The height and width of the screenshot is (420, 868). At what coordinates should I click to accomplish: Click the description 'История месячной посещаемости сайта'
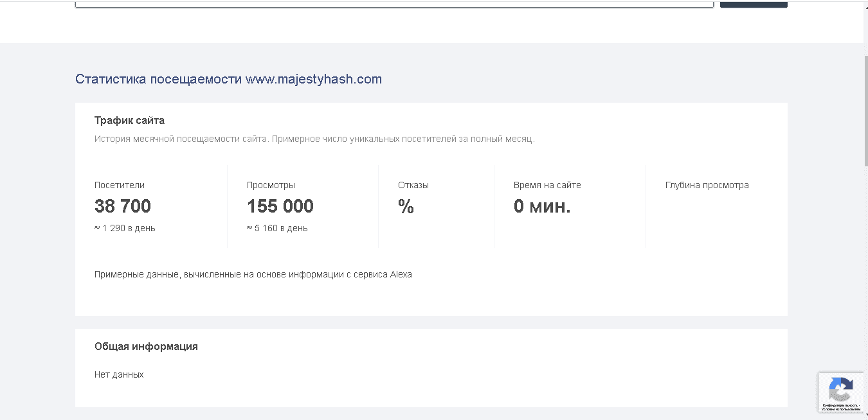coord(314,139)
